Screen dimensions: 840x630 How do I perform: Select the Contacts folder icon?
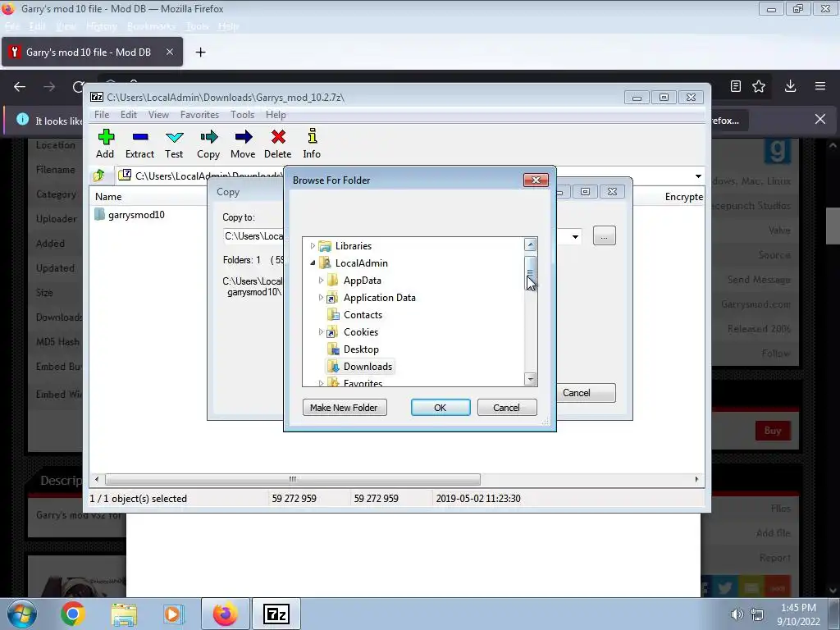[x=333, y=314]
